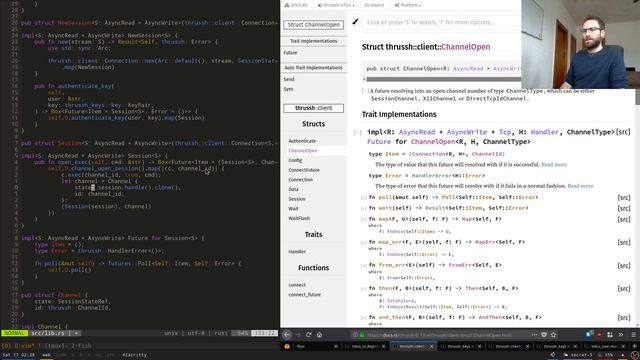Viewport: 640px width, 360px height.
Task: Click Read more for type Item
Action: coord(554,164)
